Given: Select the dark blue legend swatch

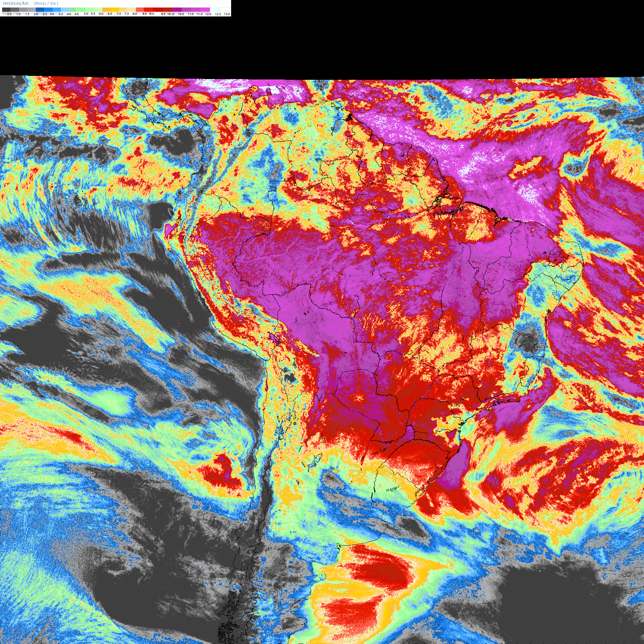Looking at the screenshot, I should pos(40,10).
